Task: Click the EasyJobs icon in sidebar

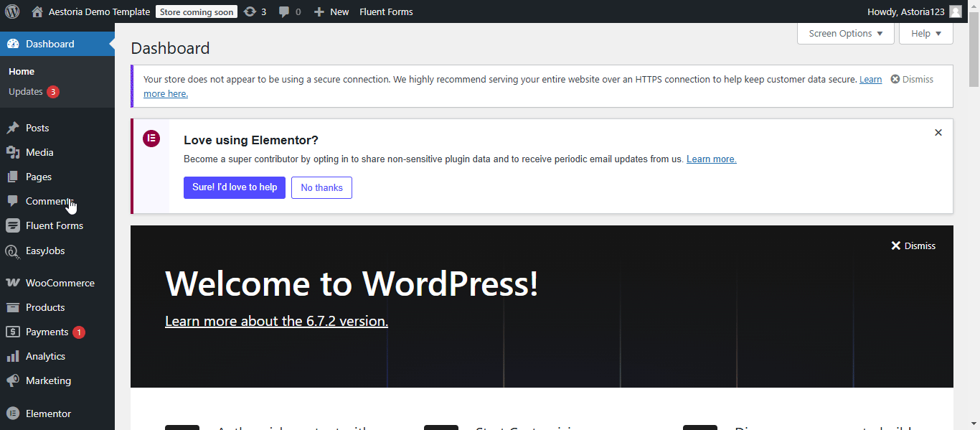Action: pos(13,251)
